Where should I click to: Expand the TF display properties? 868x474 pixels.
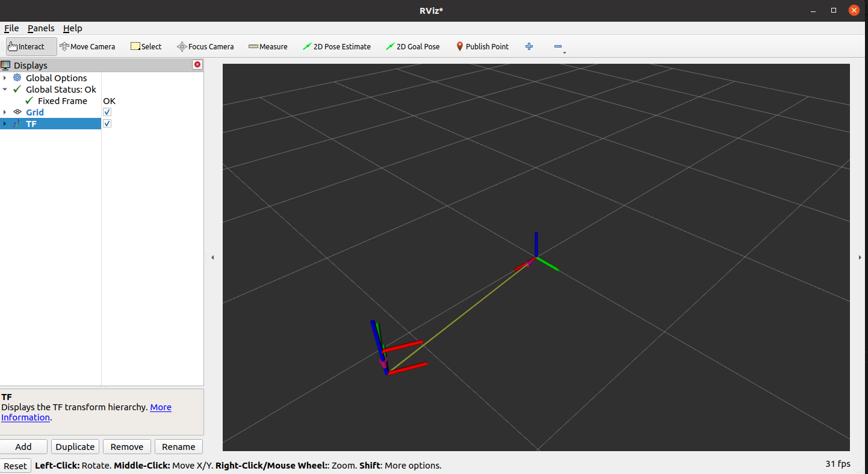(x=5, y=123)
